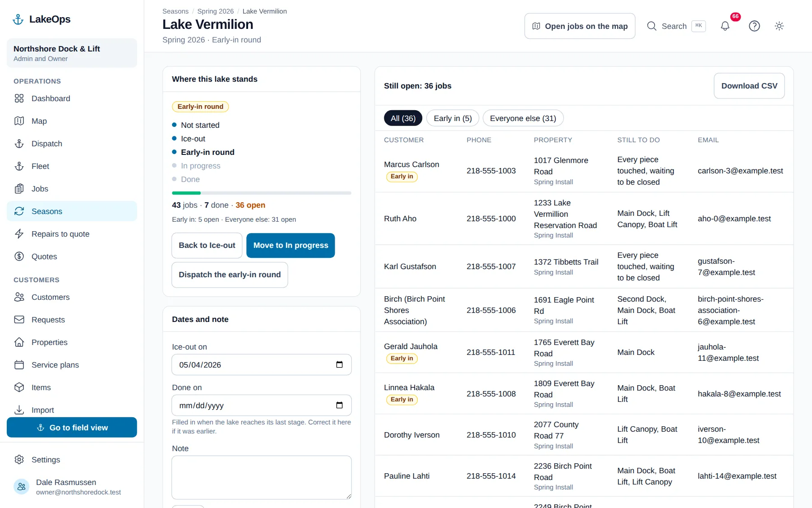Click the EMAIL column header

[708, 140]
